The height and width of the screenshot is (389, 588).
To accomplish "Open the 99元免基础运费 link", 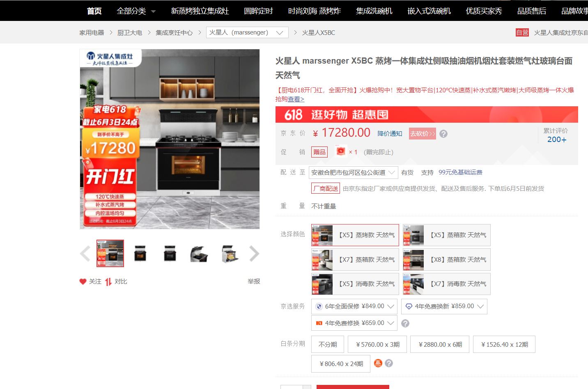I will [460, 172].
